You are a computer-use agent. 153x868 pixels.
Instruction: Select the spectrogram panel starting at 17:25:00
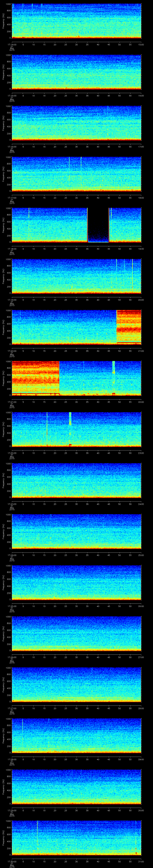(x=76, y=583)
